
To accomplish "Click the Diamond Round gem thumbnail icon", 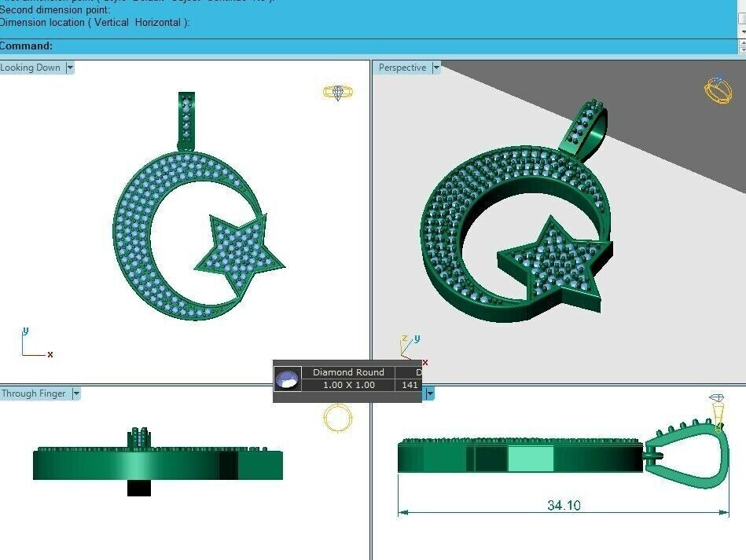I will pos(288,379).
